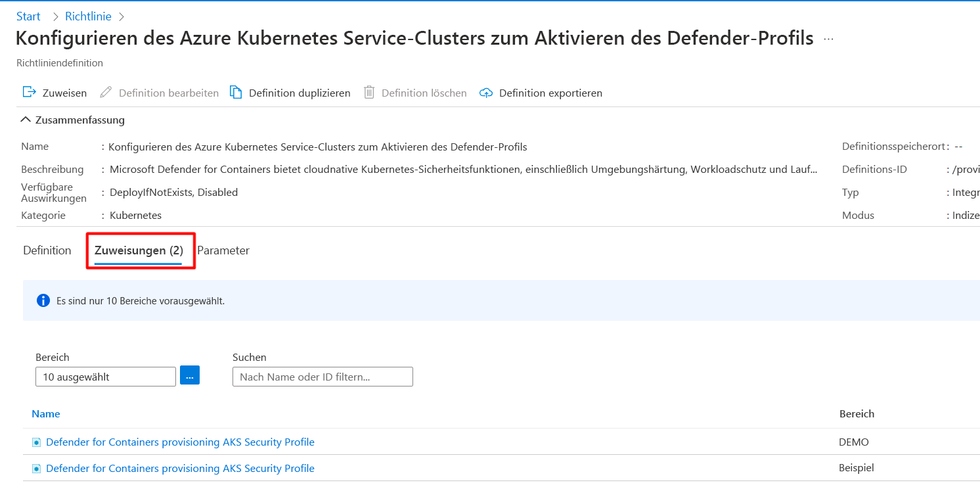This screenshot has height=491, width=980.
Task: Click the Bereich column header
Action: 857,414
